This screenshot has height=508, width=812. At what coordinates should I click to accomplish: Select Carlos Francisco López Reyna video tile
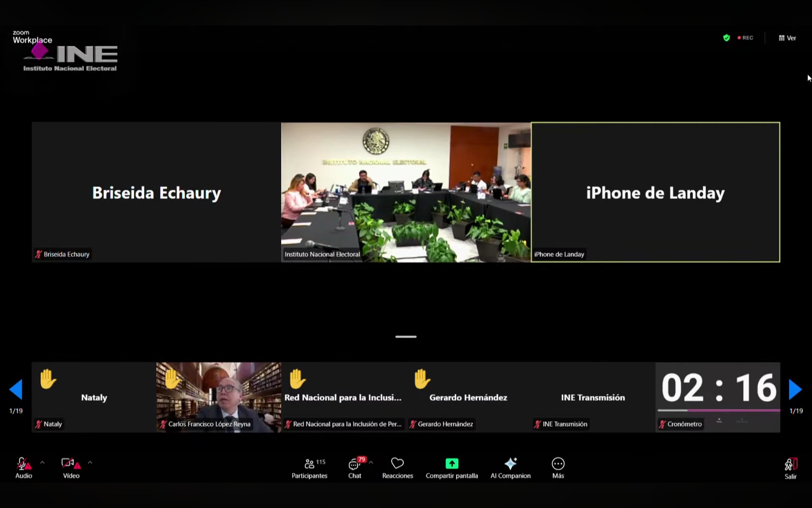pyautogui.click(x=218, y=397)
